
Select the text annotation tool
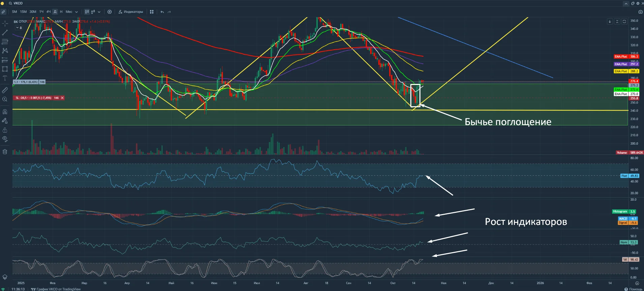pyautogui.click(x=5, y=78)
